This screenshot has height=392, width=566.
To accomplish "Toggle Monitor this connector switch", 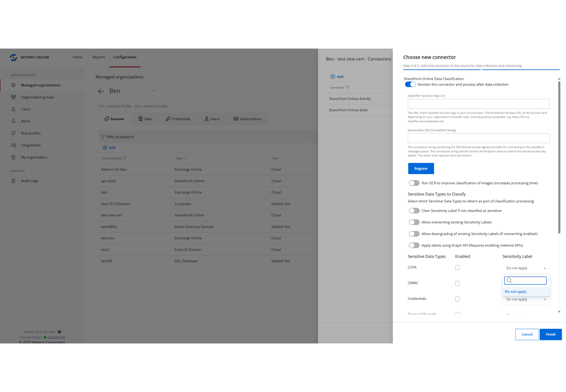I will coord(410,85).
